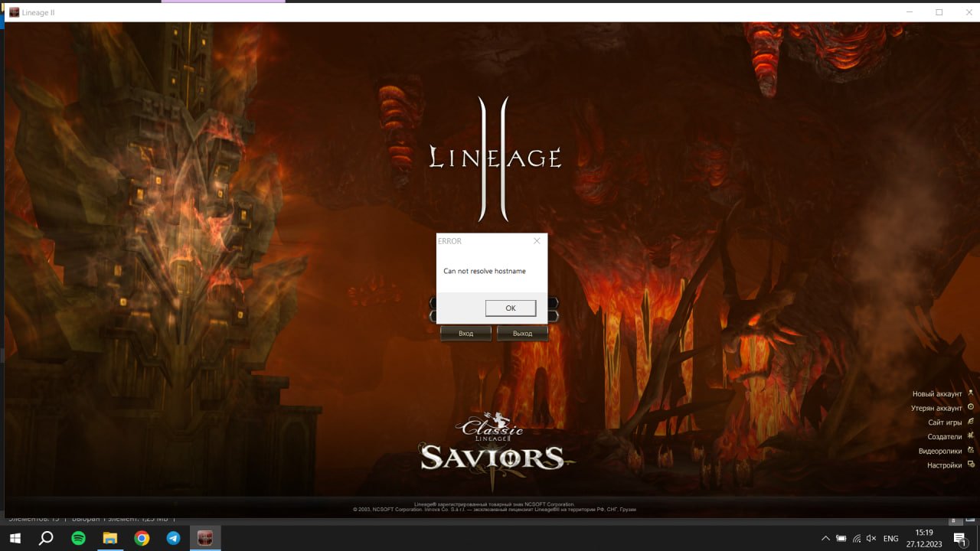Open Windows taskbar search
The image size is (980, 551).
coord(46,538)
